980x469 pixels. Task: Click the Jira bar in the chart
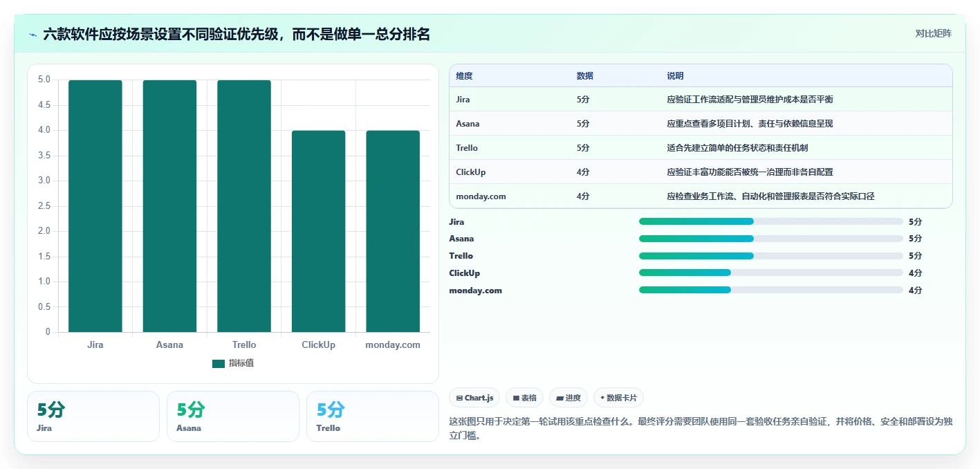tap(95, 206)
